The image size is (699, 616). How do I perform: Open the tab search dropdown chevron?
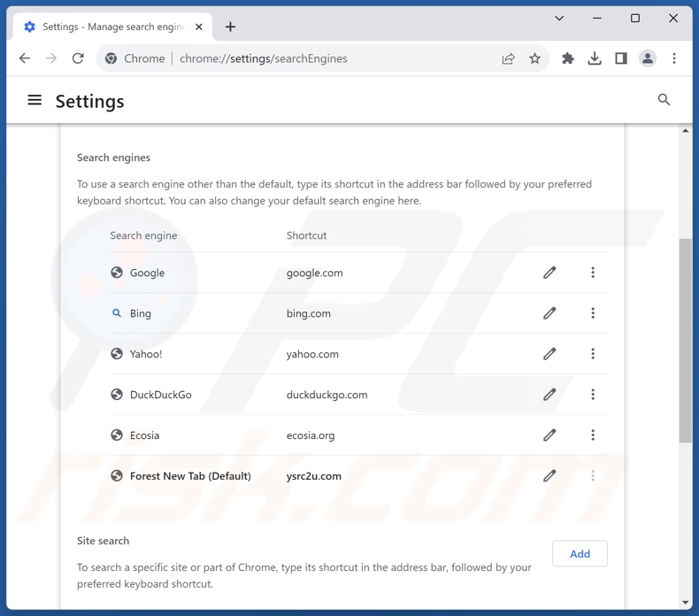[x=559, y=19]
